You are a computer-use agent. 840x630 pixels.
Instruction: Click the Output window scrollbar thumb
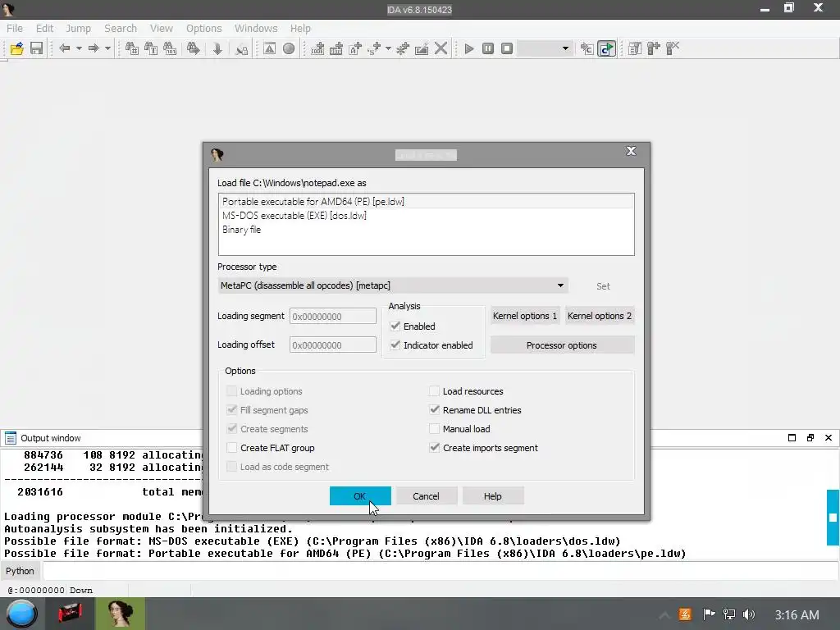(x=833, y=518)
